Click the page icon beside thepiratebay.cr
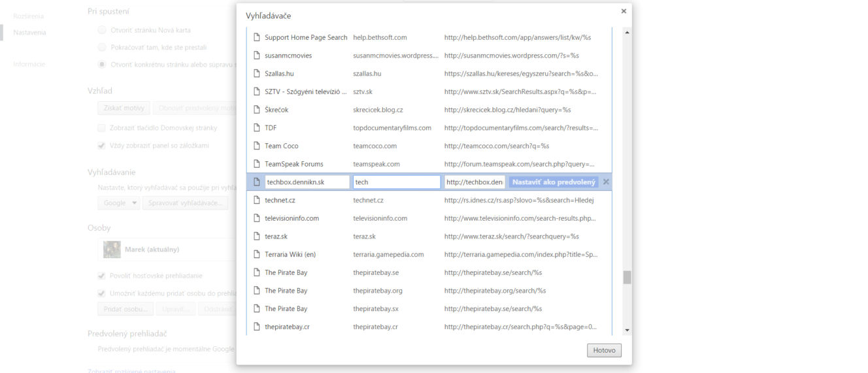The image size is (868, 373). pos(257,327)
